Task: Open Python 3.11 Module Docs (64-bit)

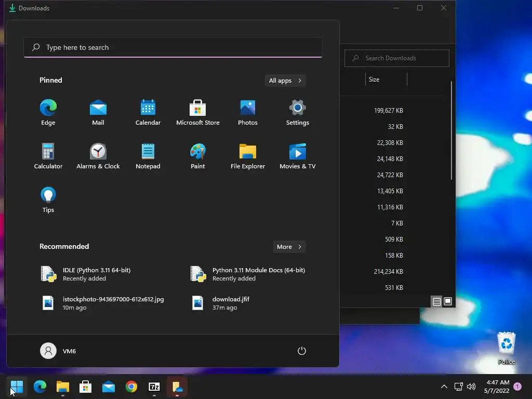Action: tap(249, 274)
